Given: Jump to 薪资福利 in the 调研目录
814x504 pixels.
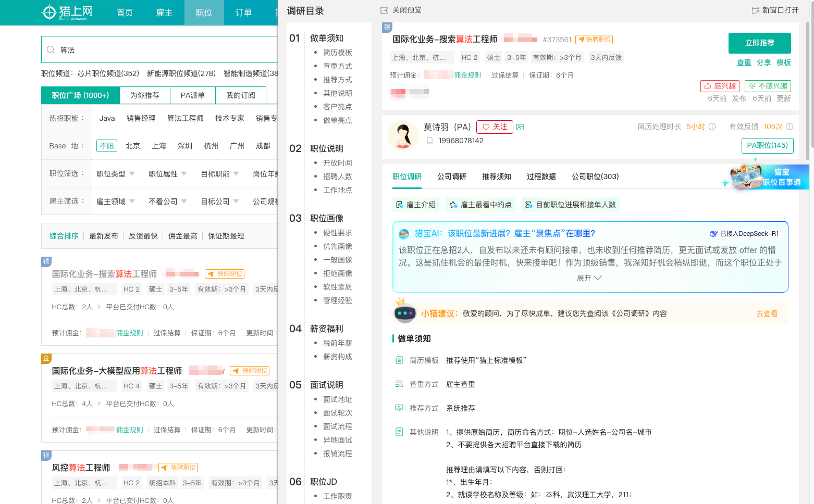Looking at the screenshot, I should pyautogui.click(x=326, y=329).
